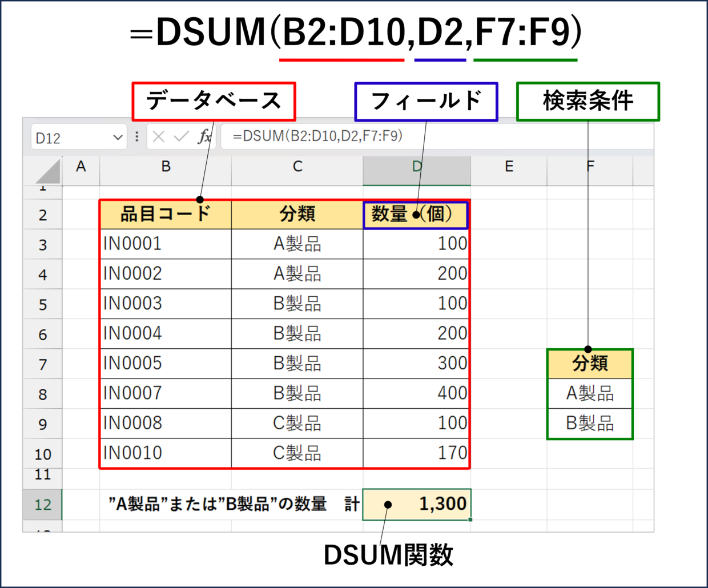Image resolution: width=708 pixels, height=588 pixels.
Task: Select quantity 100 in row 3
Action: point(416,244)
